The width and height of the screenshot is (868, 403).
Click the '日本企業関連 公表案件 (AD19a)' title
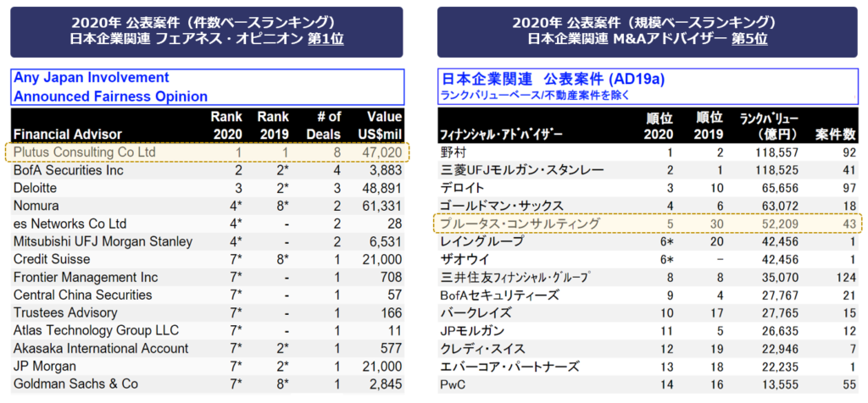click(553, 80)
